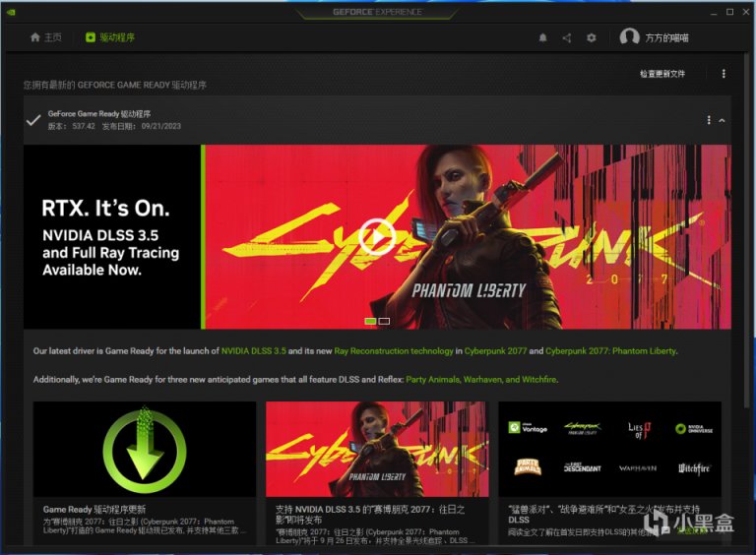Click Warhaven logo

click(x=638, y=467)
